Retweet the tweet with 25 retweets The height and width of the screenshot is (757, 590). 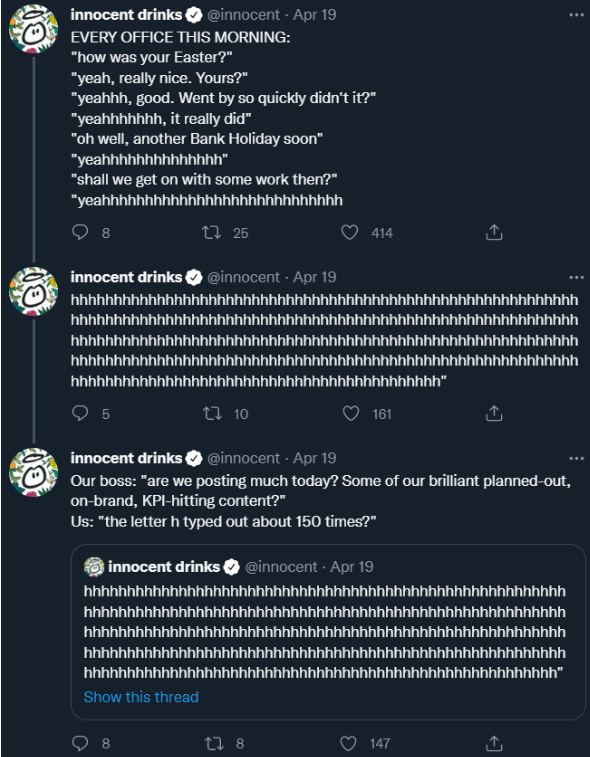coord(211,233)
